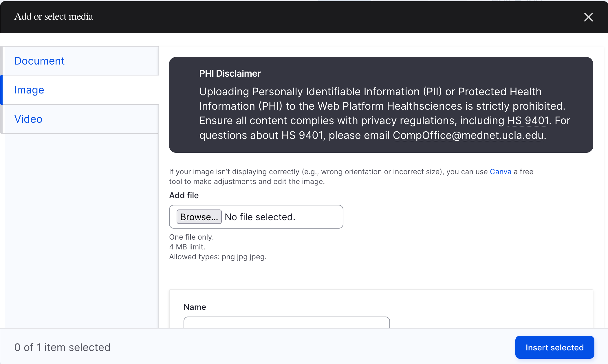
Task: Click the Add file label
Action: click(184, 195)
